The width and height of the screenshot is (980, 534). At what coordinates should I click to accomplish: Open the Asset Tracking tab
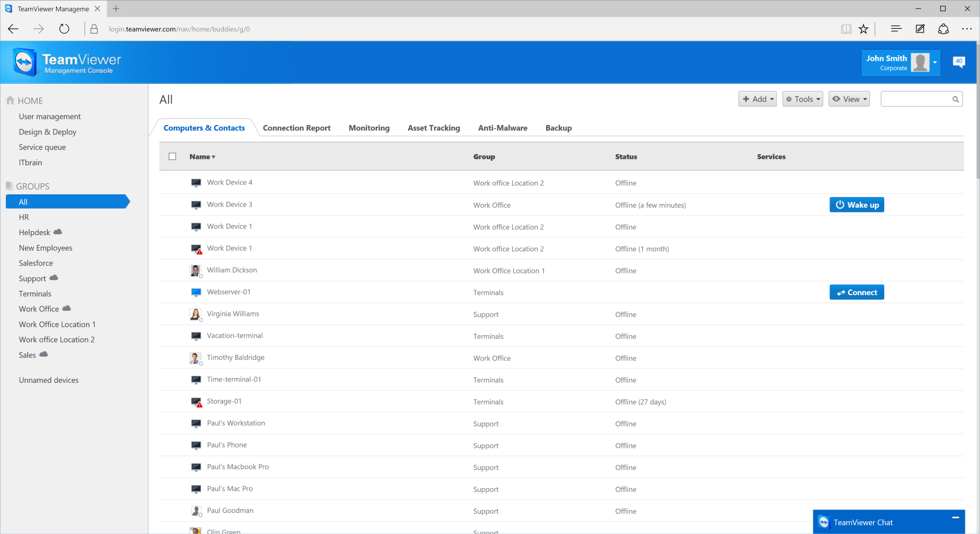[x=434, y=128]
